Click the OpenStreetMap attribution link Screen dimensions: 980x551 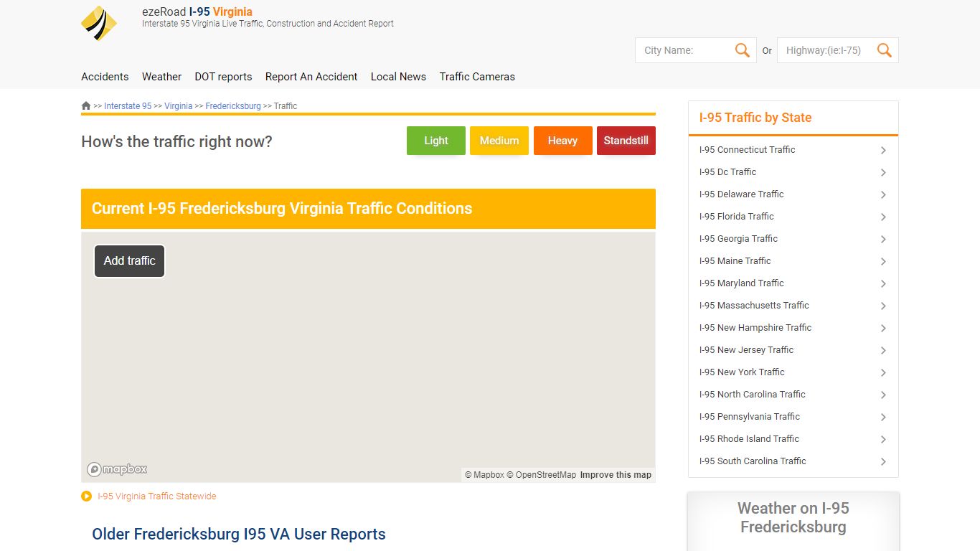[541, 475]
